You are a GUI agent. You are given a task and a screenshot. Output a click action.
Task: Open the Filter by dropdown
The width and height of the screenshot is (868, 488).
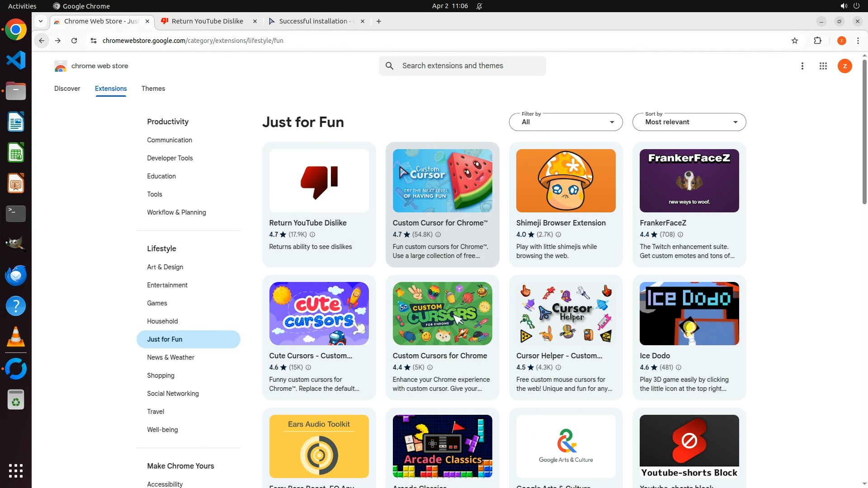point(566,122)
